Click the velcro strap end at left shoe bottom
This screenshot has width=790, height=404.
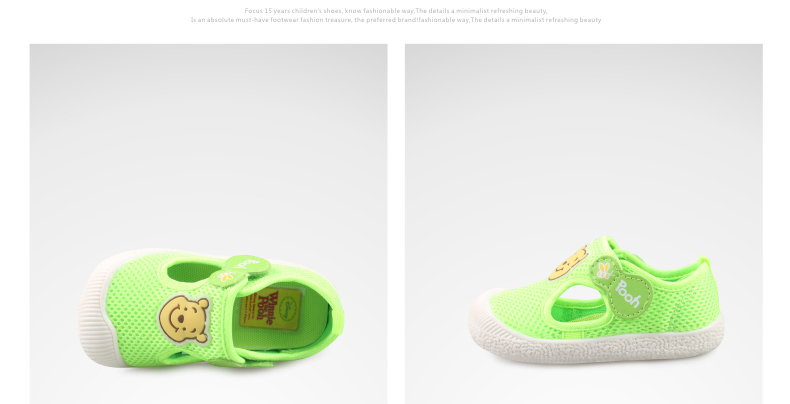(x=242, y=362)
